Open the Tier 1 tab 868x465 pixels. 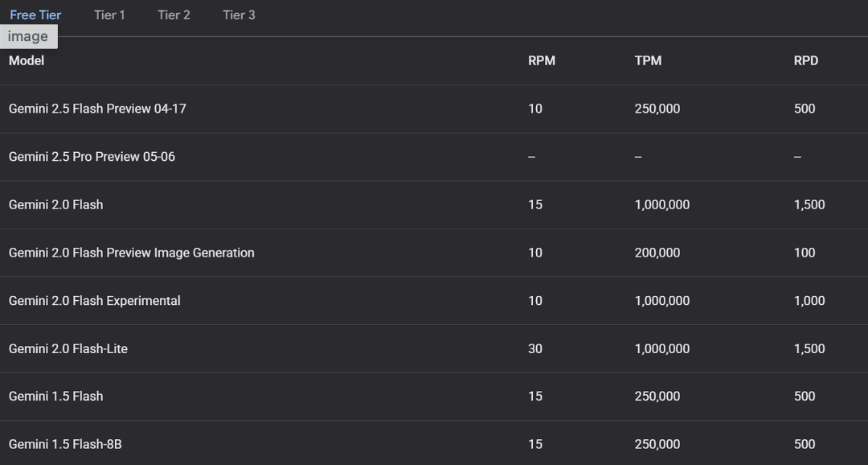coord(109,15)
